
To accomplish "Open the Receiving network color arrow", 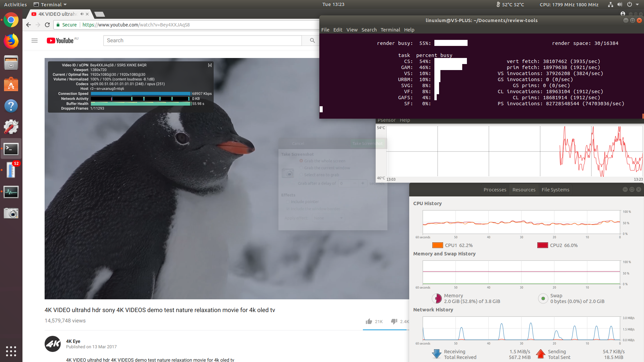I will 437,354.
